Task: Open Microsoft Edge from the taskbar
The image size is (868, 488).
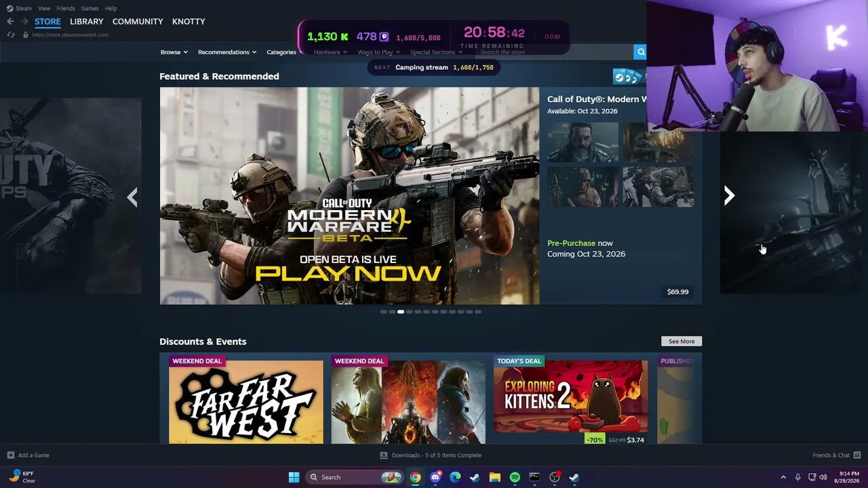Action: pyautogui.click(x=455, y=477)
